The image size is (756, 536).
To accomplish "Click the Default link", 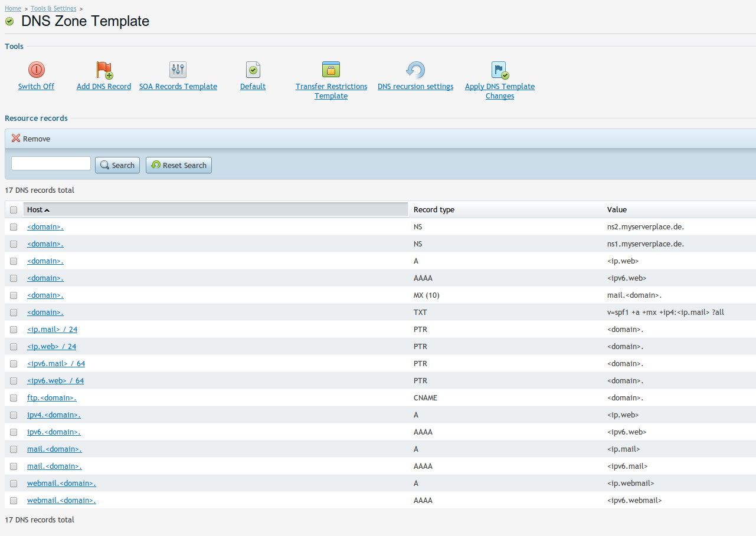I will 253,87.
